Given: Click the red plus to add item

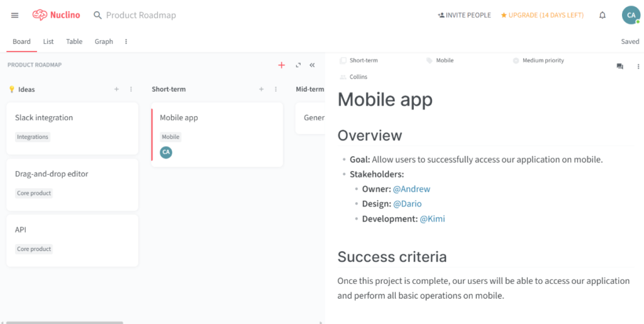Looking at the screenshot, I should tap(281, 65).
